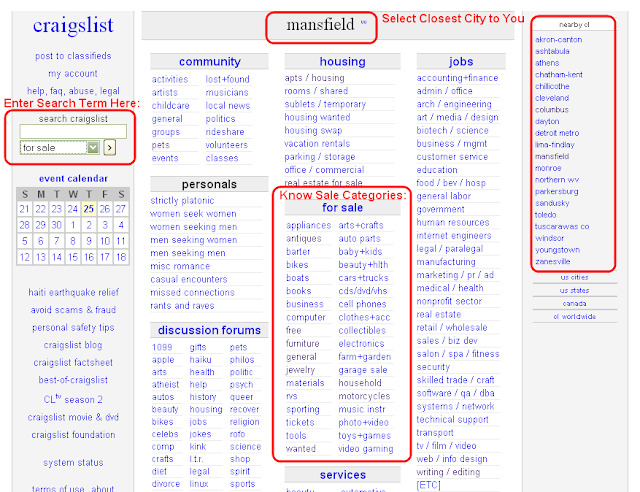
Task: Open parking / storage listings
Action: 320,157
